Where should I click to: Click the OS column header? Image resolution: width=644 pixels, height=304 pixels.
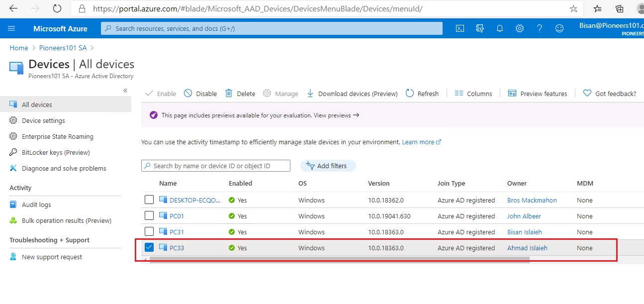click(x=302, y=183)
